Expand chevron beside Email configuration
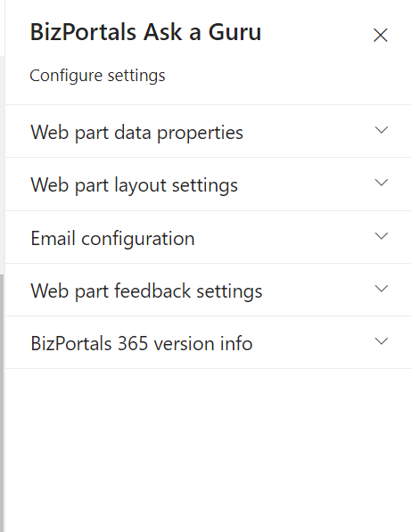The width and height of the screenshot is (411, 532). pyautogui.click(x=382, y=236)
